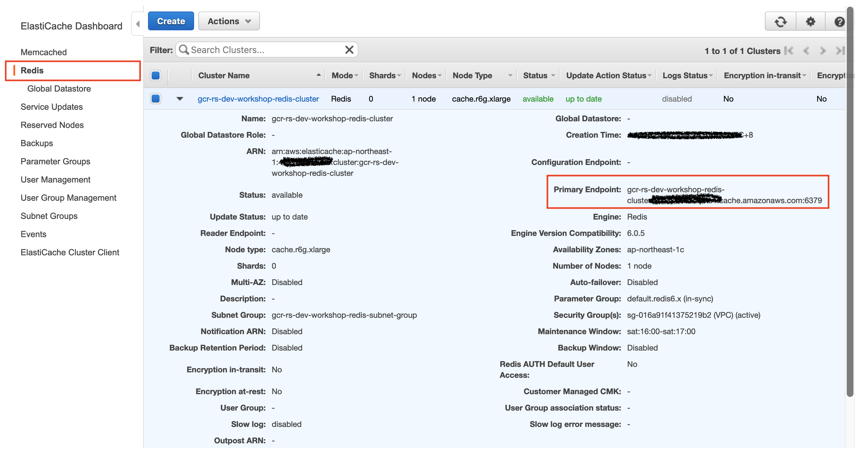Open User Management in sidebar
Viewport: 868px width, 453px height.
coord(56,180)
